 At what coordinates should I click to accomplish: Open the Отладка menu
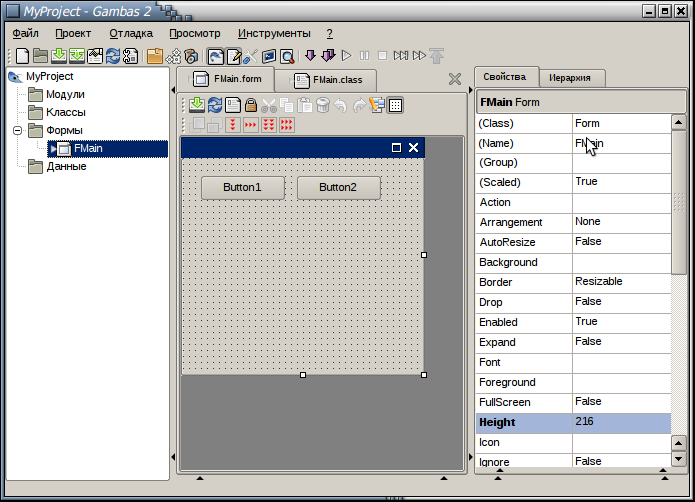pyautogui.click(x=130, y=33)
